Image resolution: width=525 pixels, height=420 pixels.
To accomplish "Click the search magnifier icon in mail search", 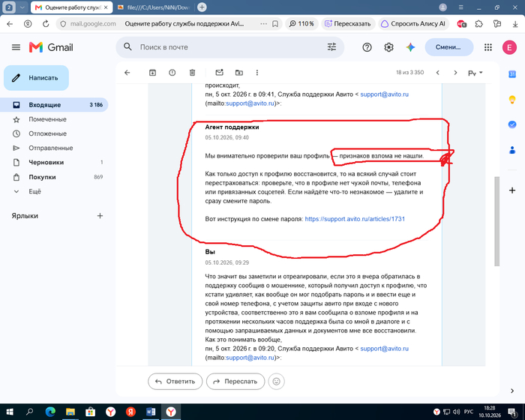I will pos(127,47).
